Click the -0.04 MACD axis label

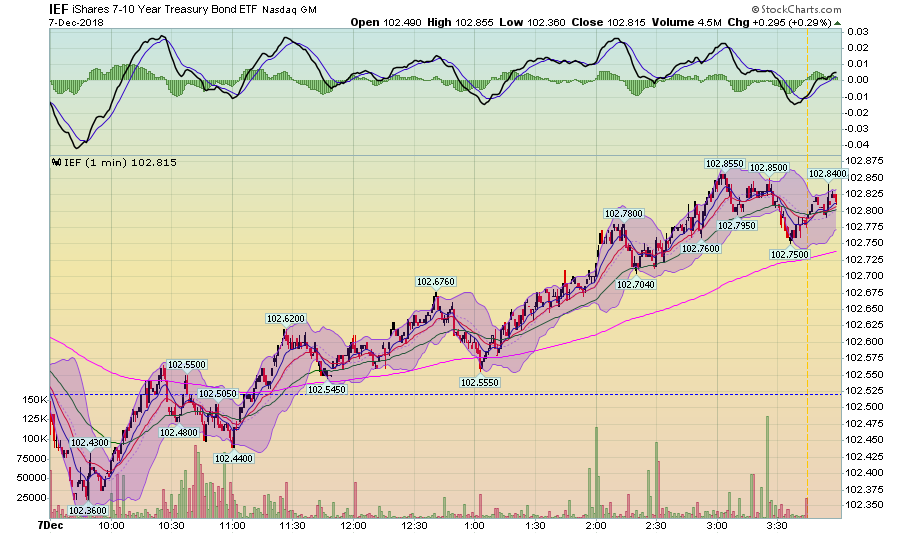point(856,145)
